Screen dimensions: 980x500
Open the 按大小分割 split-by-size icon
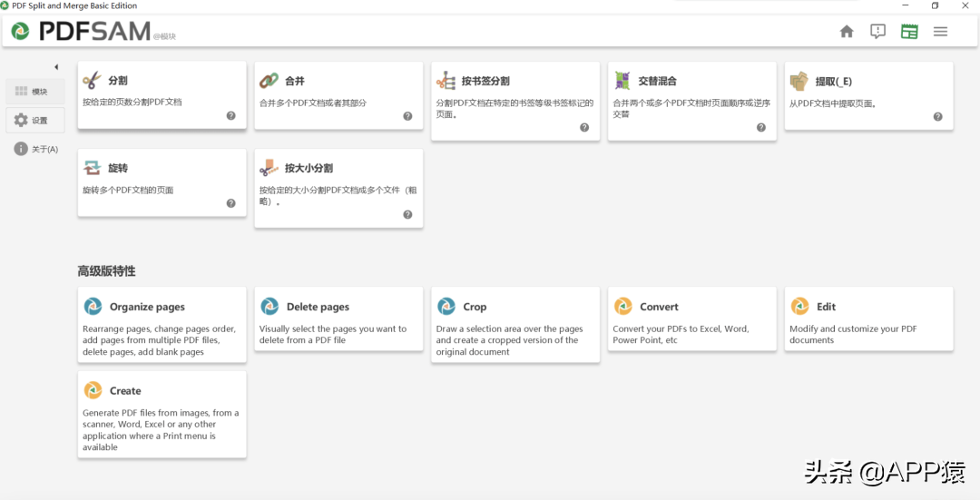click(269, 168)
